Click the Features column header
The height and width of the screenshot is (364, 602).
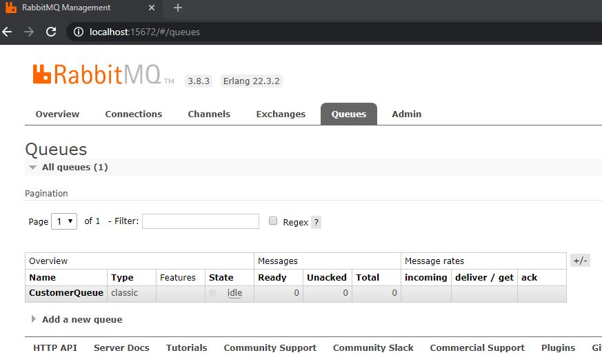178,278
